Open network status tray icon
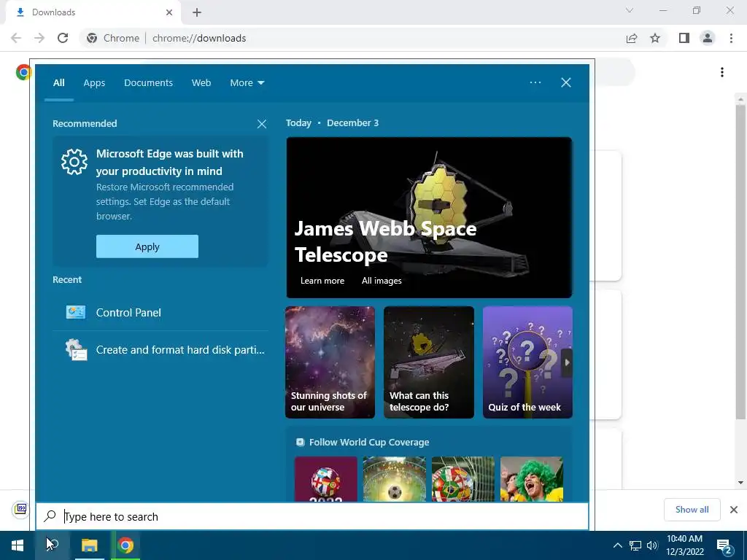This screenshot has width=747, height=560. point(635,545)
